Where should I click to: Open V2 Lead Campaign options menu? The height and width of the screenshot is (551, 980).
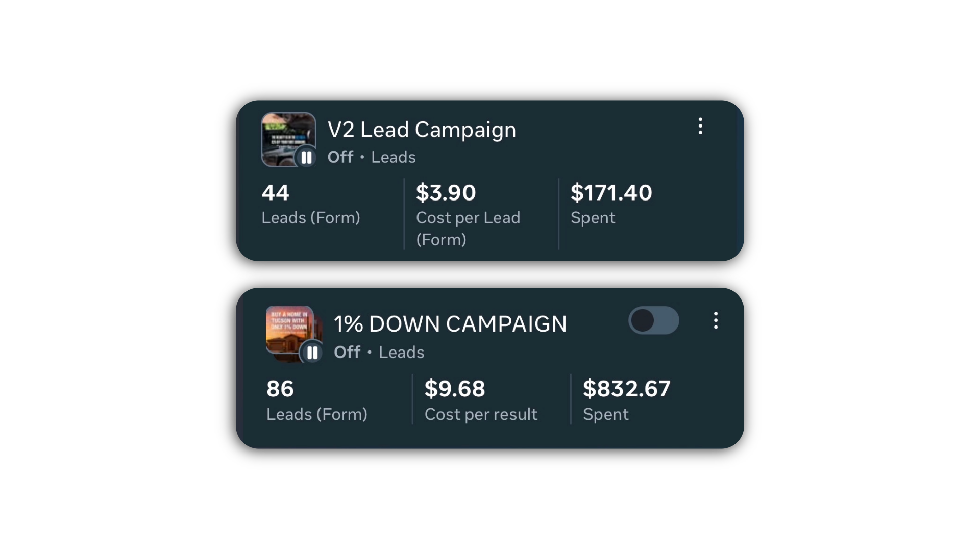point(700,126)
